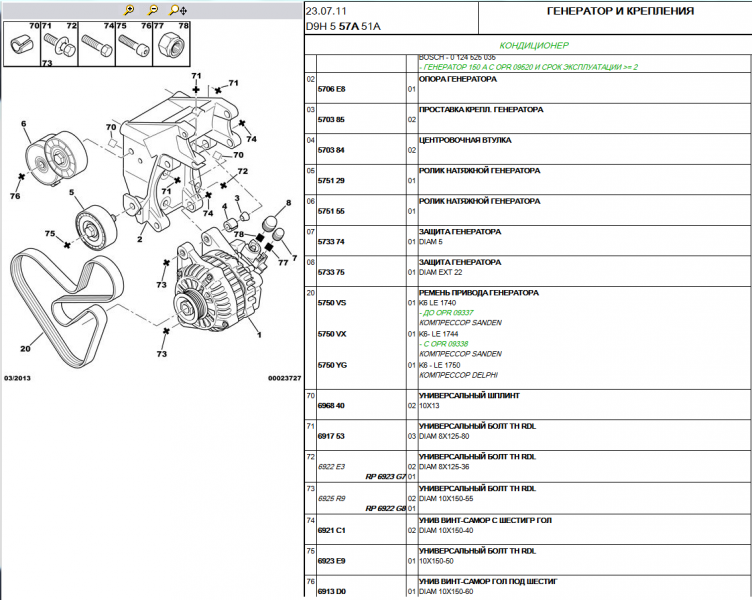Click the idler roller labeled 5
752x600 pixels.
(x=98, y=225)
